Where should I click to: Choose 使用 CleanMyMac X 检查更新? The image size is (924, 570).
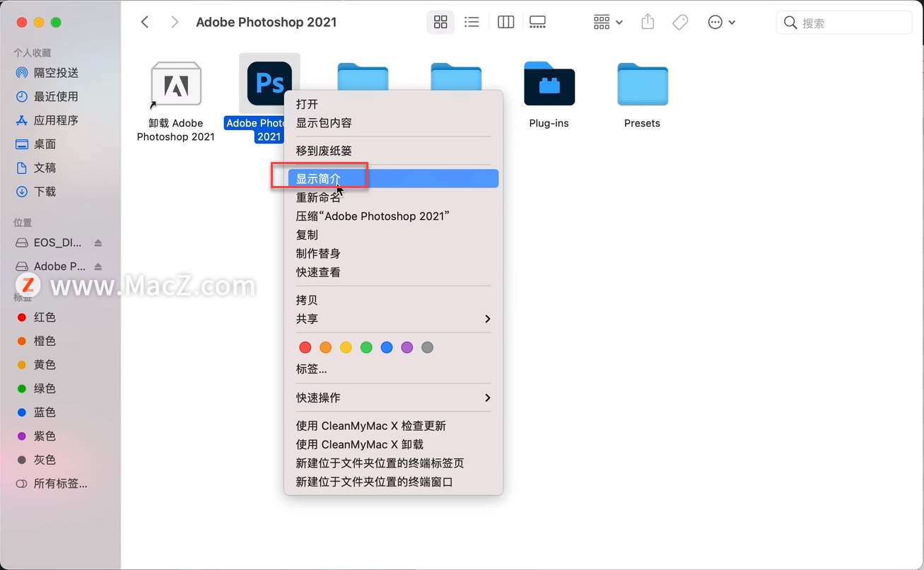coord(393,426)
